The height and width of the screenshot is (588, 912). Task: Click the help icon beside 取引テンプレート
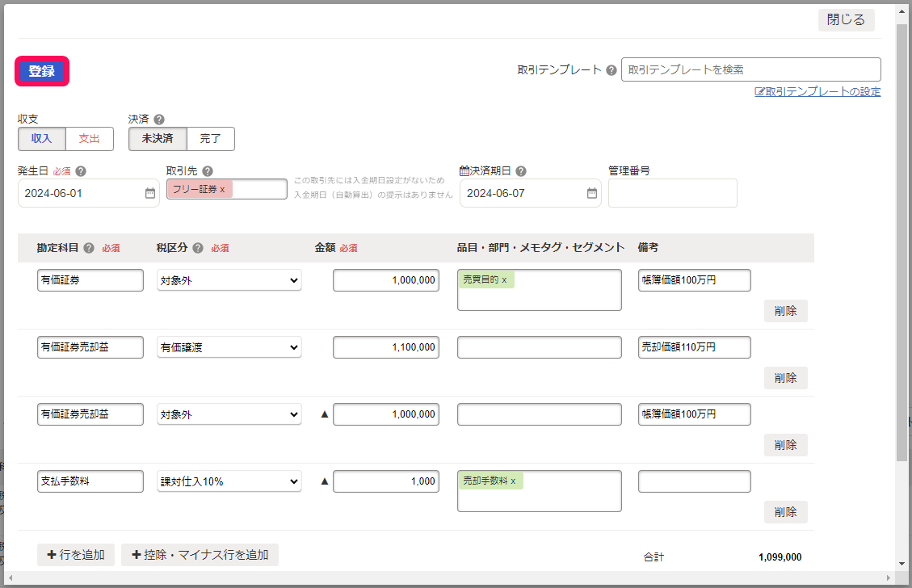[612, 70]
